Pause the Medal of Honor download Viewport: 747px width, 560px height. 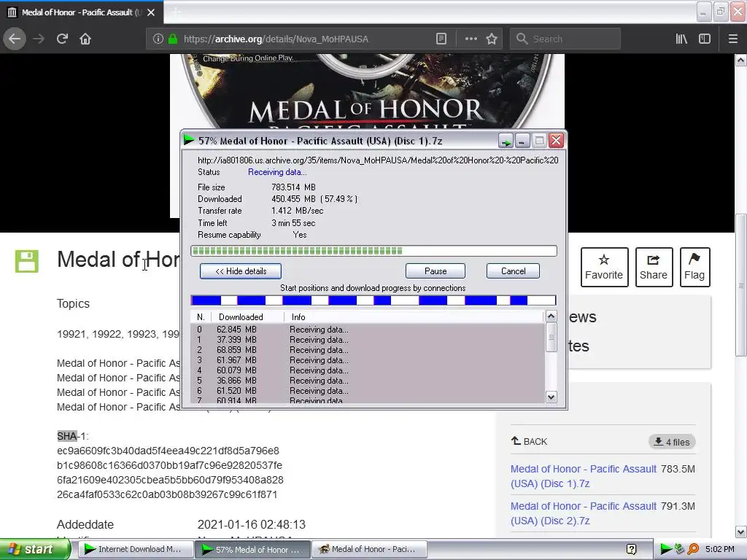pos(436,271)
